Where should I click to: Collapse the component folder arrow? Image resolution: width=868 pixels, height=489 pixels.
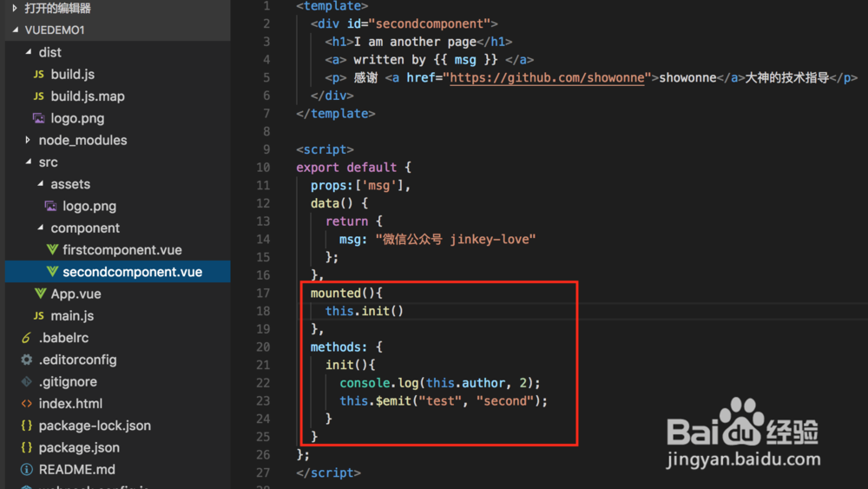[41, 228]
